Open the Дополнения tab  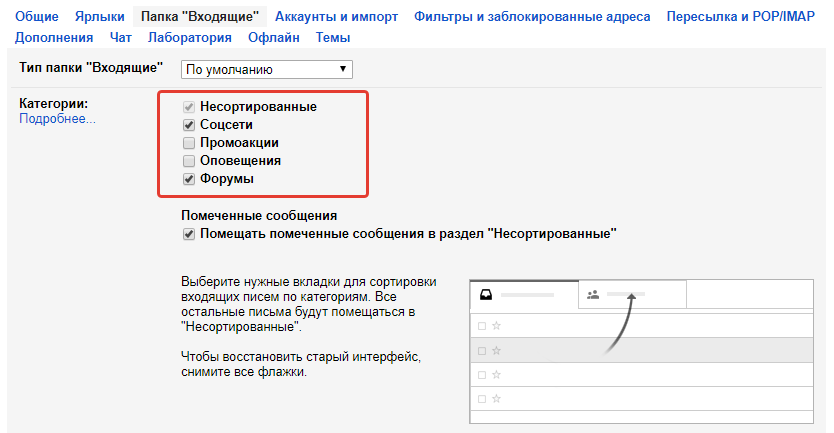pyautogui.click(x=54, y=37)
